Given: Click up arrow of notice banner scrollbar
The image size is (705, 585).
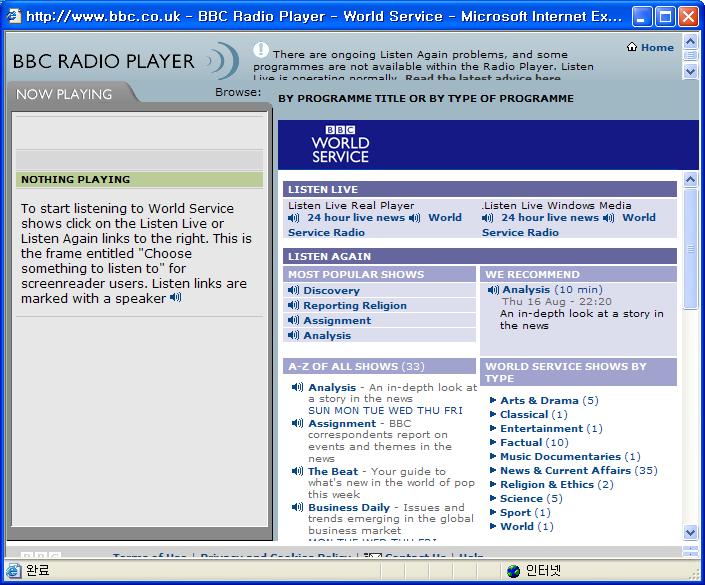Looking at the screenshot, I should pos(690,41).
